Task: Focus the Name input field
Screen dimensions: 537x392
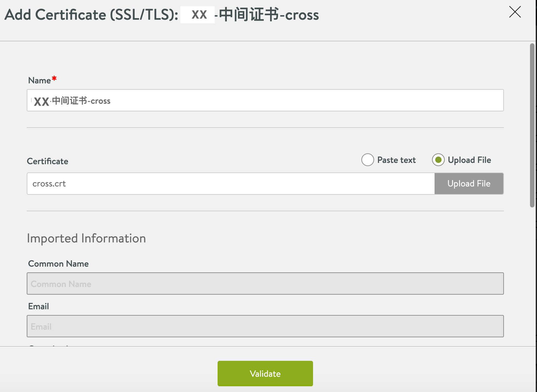Action: coord(265,100)
